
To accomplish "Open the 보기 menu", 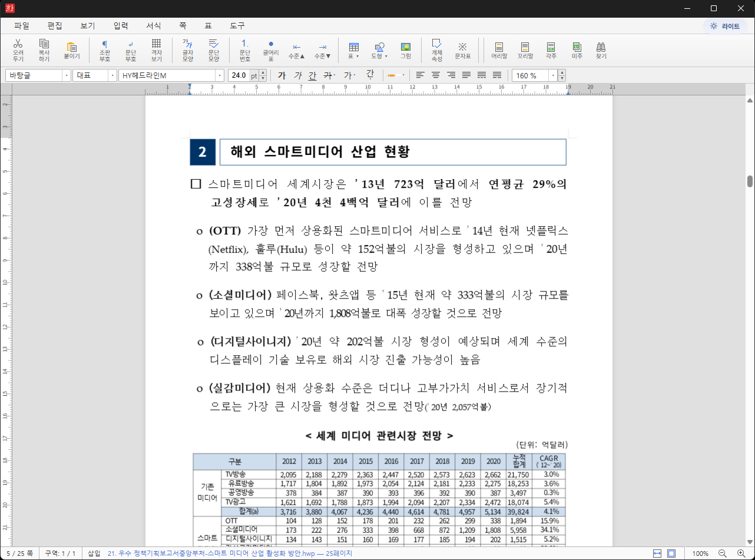I will [x=88, y=26].
